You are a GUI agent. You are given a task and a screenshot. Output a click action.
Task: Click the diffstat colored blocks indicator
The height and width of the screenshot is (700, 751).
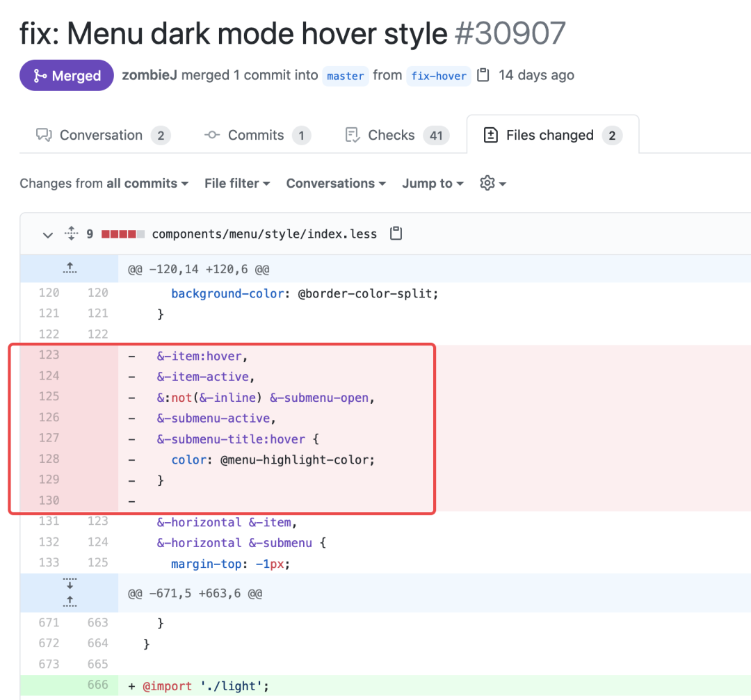coord(123,234)
